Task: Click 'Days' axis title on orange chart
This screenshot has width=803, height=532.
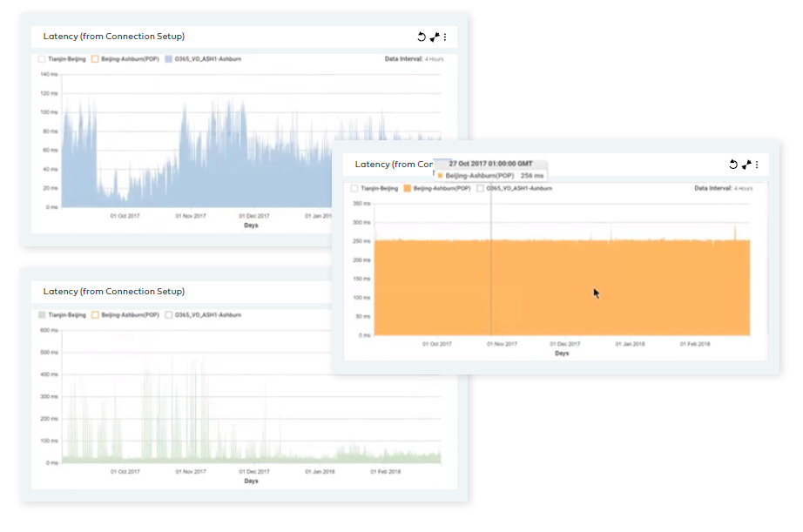Action: click(562, 354)
